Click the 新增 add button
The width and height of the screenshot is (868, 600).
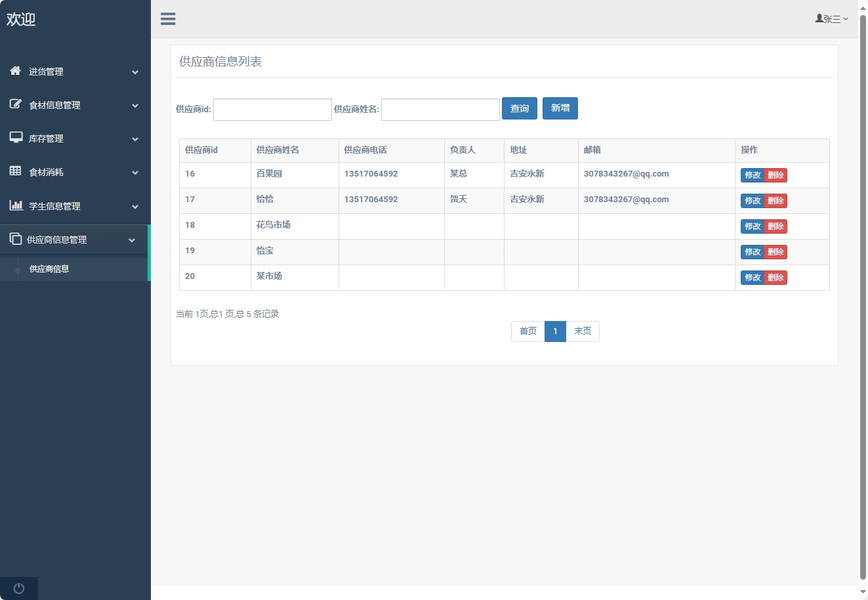(x=560, y=108)
